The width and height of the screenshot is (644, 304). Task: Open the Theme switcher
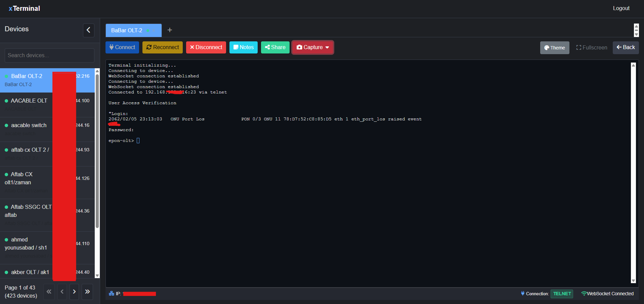click(554, 47)
